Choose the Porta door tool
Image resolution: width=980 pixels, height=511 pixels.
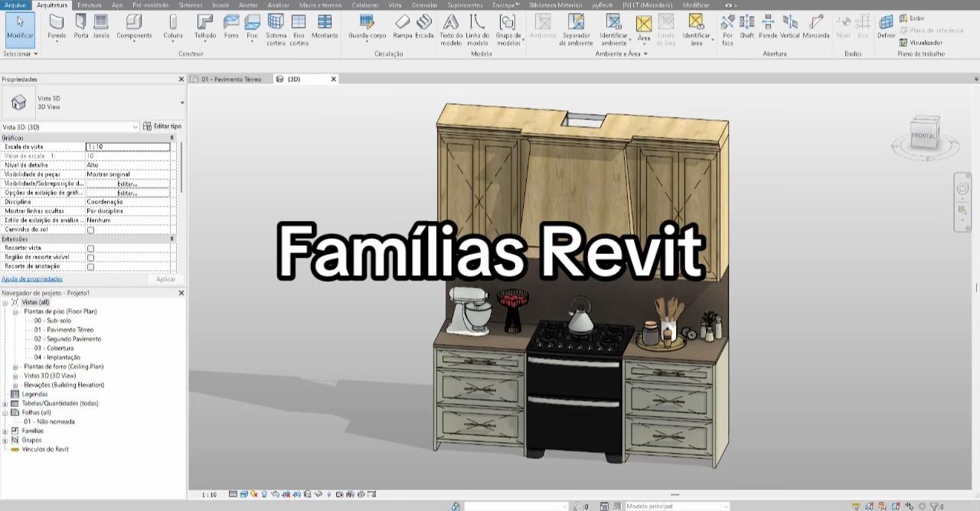80,26
